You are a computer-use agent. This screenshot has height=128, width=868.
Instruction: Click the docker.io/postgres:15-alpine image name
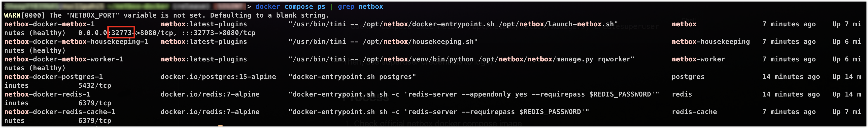pyautogui.click(x=218, y=77)
